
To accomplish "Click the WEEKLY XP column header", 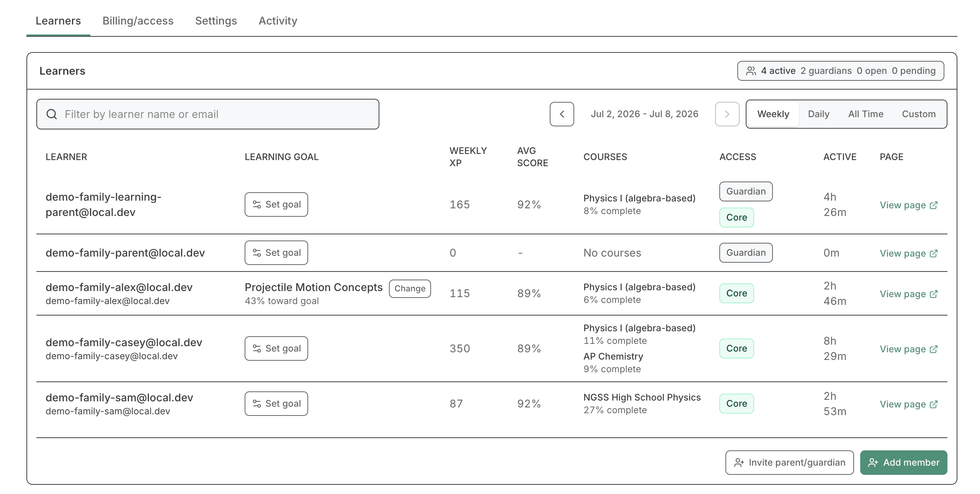I will pos(468,157).
